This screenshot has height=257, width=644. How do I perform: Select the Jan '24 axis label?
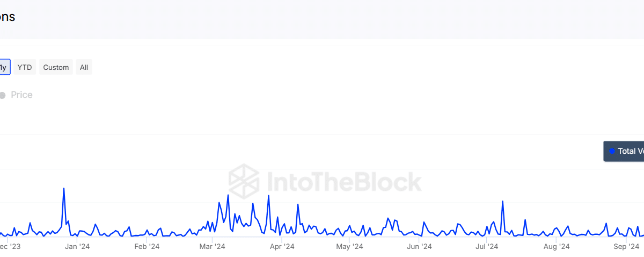[x=77, y=247]
